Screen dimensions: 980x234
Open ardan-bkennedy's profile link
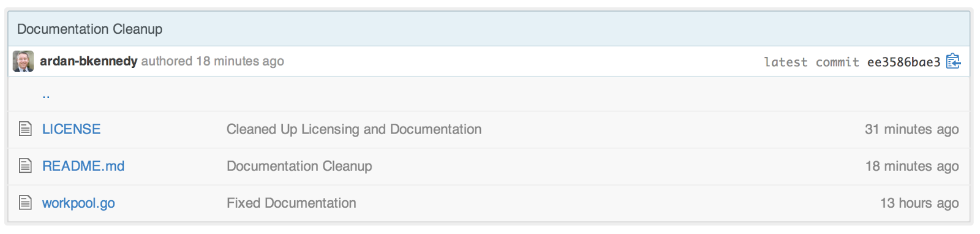tap(89, 61)
